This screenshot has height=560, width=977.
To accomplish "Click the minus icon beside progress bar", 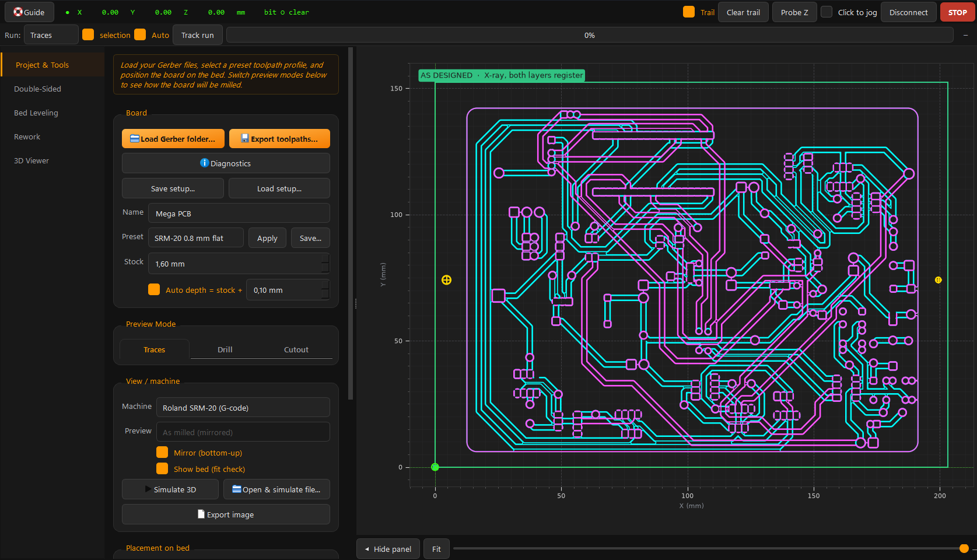I will [965, 35].
